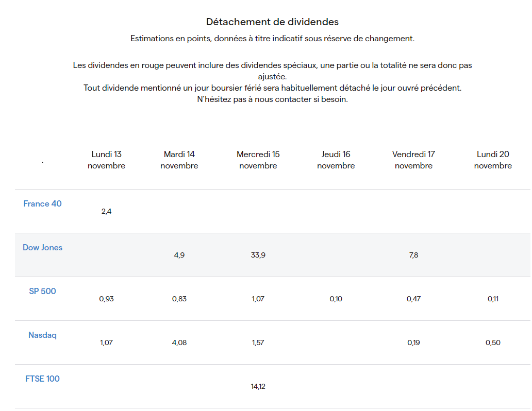The width and height of the screenshot is (532, 411).
Task: Select Nasdaq value 1,57
Action: tap(258, 342)
